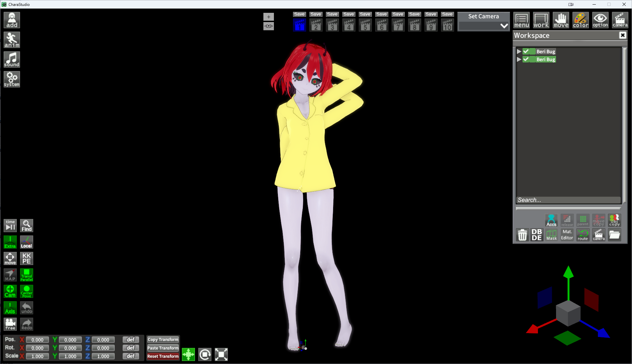The width and height of the screenshot is (632, 364).
Task: Expand the first Beri Bug tree item
Action: (519, 51)
